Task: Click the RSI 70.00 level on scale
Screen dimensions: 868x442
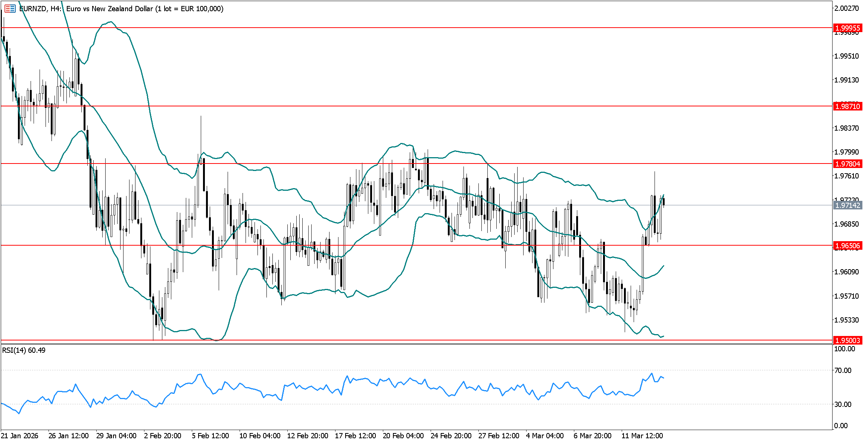Action: pos(843,370)
